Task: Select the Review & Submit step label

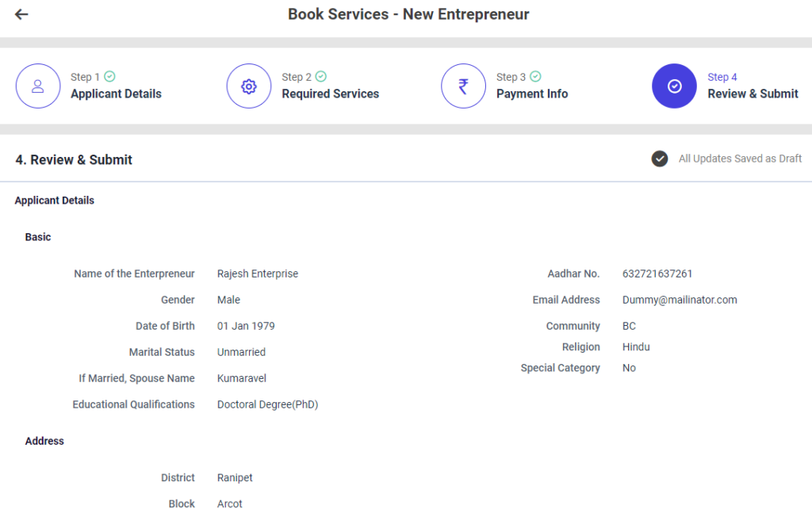Action: pyautogui.click(x=753, y=94)
